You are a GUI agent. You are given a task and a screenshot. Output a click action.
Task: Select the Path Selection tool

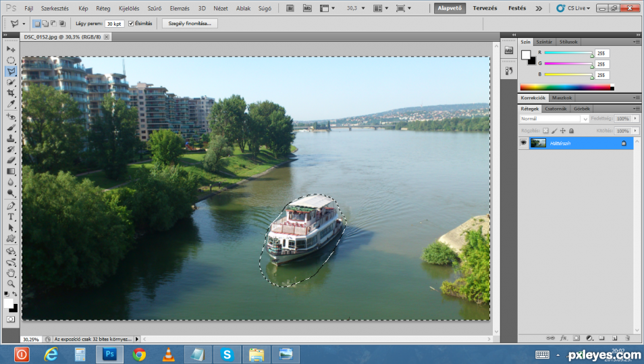coord(11,228)
